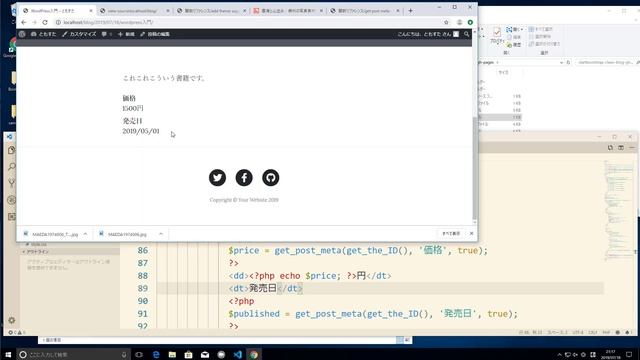Open File Explorer from the taskbar
This screenshot has height=360, width=640.
click(x=172, y=354)
